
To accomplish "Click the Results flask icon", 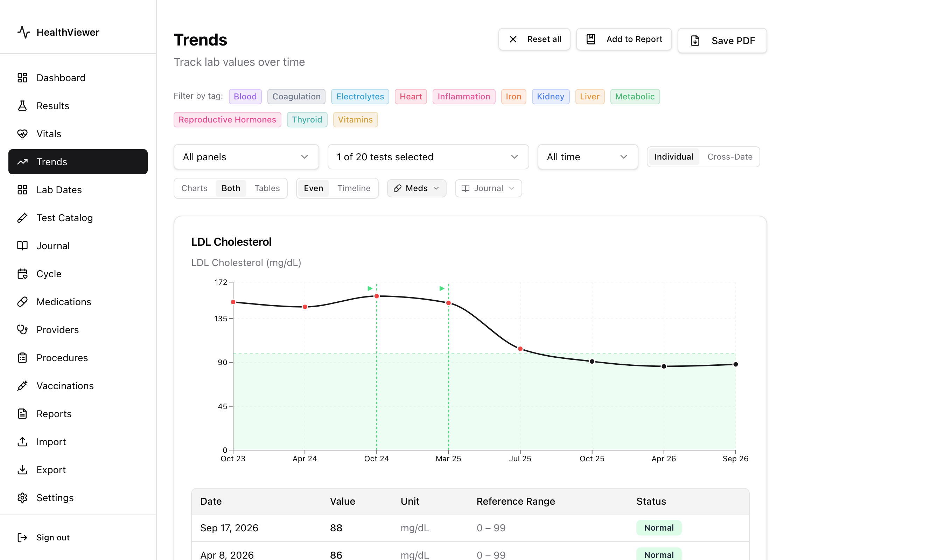I will (22, 106).
